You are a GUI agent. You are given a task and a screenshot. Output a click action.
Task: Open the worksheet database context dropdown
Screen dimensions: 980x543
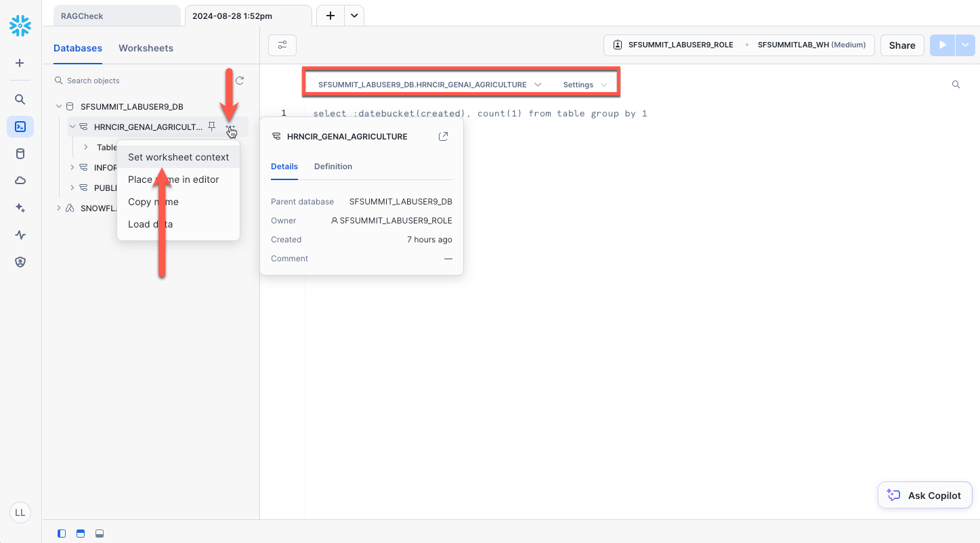tap(429, 85)
